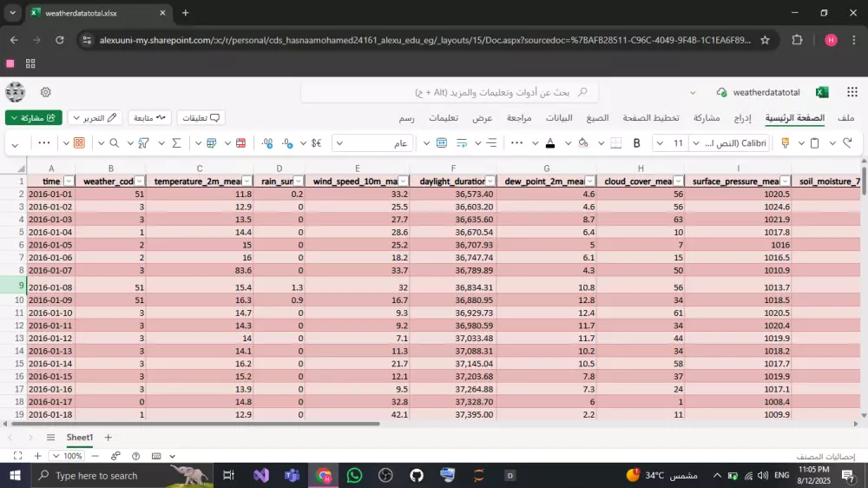Open the time column filter dropdown
Screen dimensions: 868x488
[69, 181]
